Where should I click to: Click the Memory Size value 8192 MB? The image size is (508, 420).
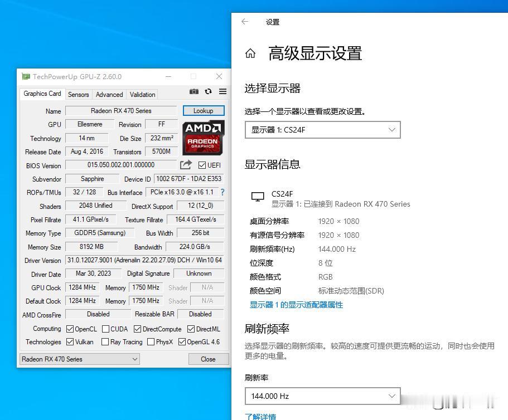pos(91,247)
